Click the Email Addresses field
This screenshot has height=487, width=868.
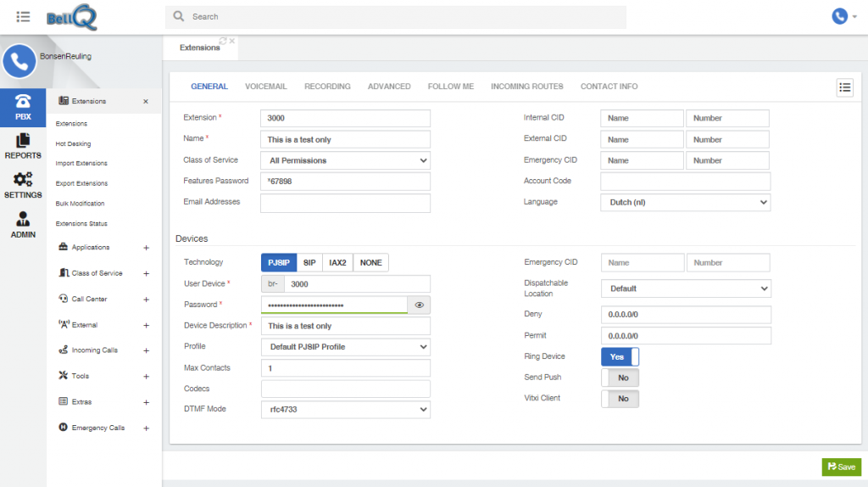point(346,204)
